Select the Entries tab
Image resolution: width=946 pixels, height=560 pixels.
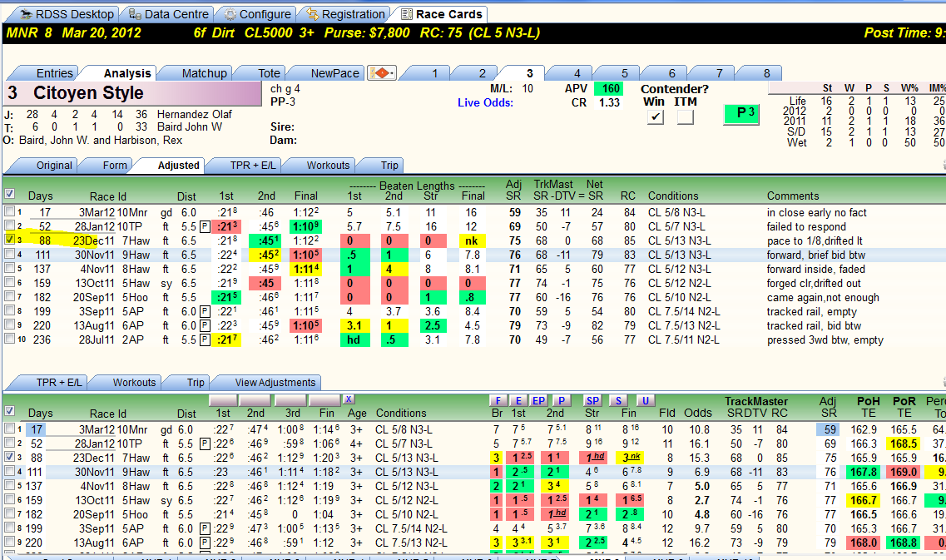click(54, 73)
